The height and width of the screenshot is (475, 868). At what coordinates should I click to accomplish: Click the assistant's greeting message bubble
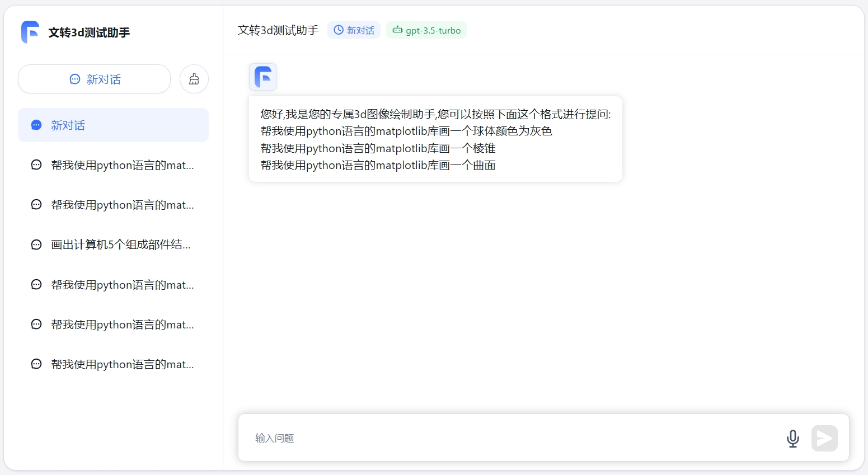(x=435, y=139)
